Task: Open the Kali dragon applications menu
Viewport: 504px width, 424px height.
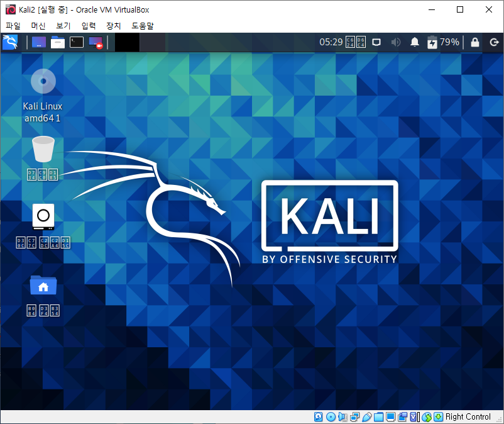Action: click(10, 42)
